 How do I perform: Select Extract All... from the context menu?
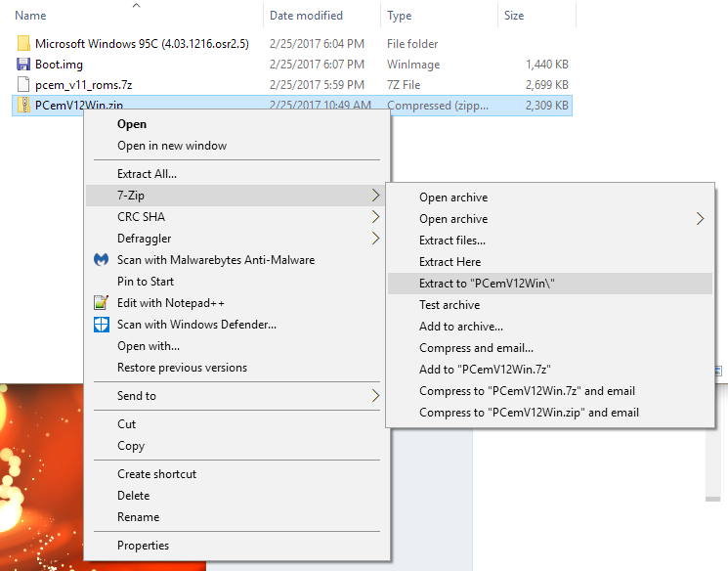[x=236, y=174]
